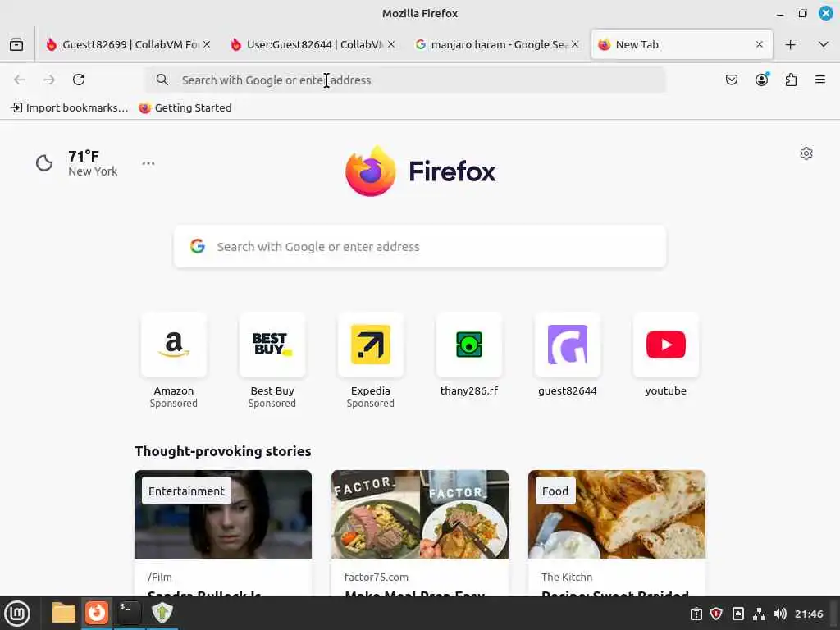This screenshot has width=840, height=630.
Task: Go forward with the forward arrow
Action: [48, 80]
